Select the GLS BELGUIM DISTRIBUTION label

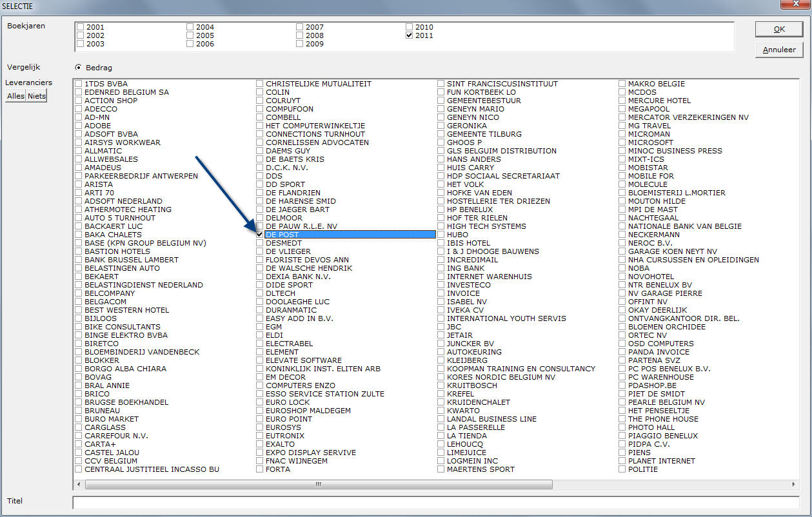tap(502, 151)
